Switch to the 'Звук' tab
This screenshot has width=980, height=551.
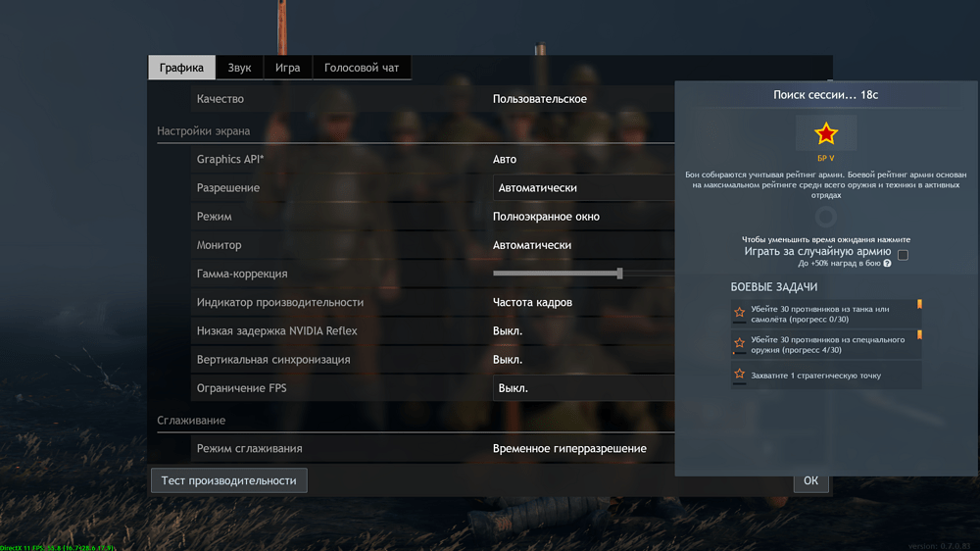pos(239,68)
